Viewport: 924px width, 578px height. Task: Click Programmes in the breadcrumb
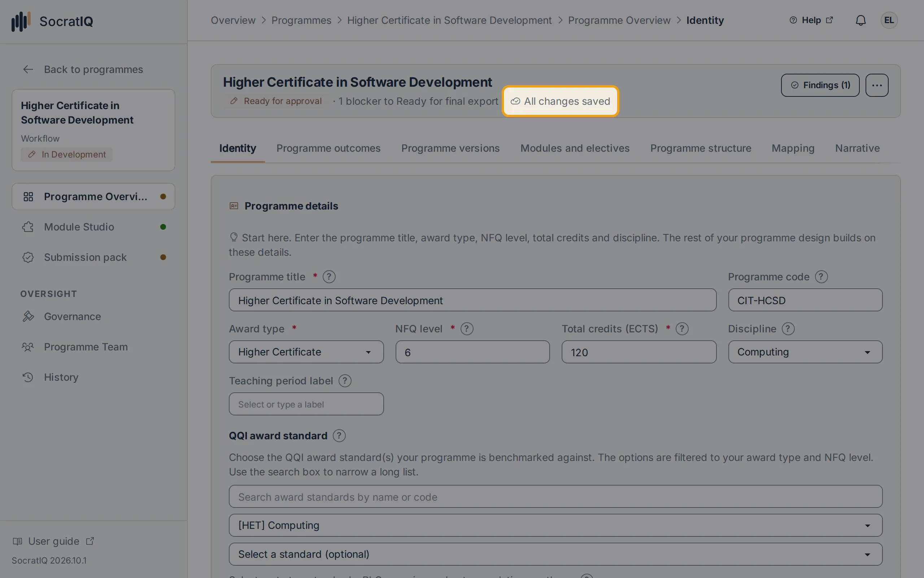point(301,20)
